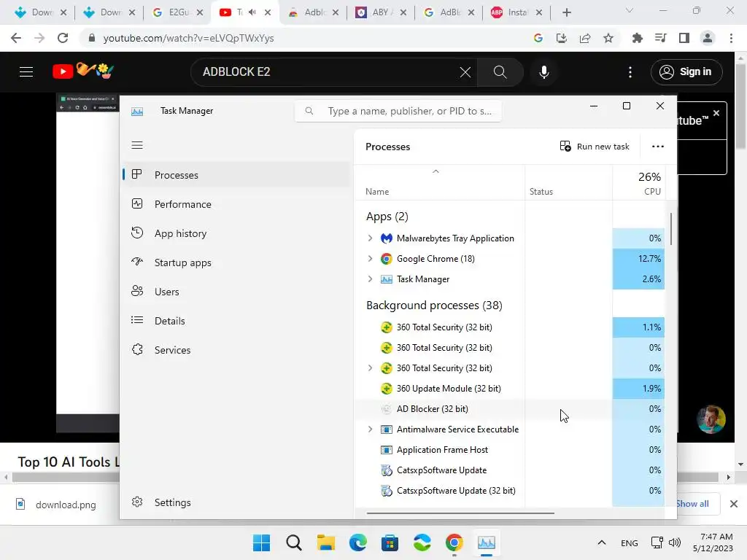Close the Chrome downloads bar
This screenshot has width=747, height=560.
(x=734, y=504)
